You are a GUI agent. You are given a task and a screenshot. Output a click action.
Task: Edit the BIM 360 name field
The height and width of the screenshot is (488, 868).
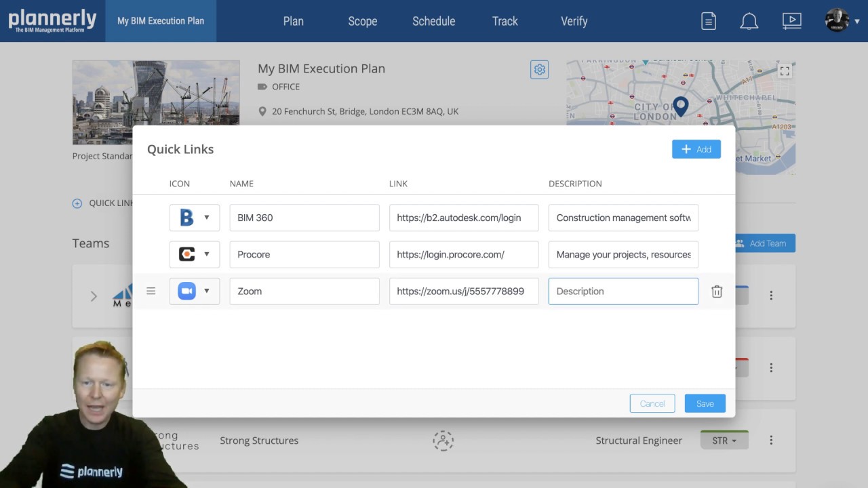point(304,218)
